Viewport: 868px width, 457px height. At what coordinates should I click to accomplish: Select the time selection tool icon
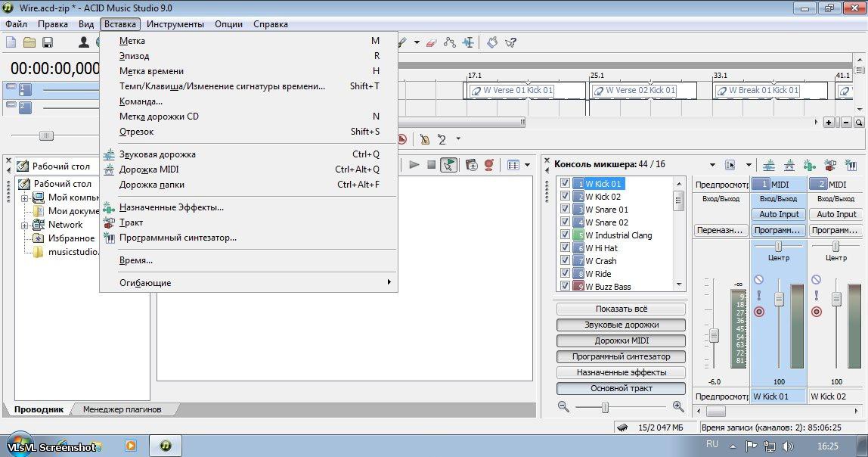(x=468, y=42)
